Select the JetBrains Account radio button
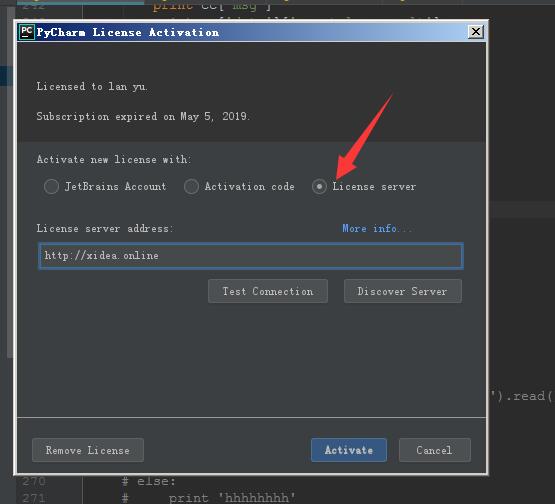 (x=51, y=186)
